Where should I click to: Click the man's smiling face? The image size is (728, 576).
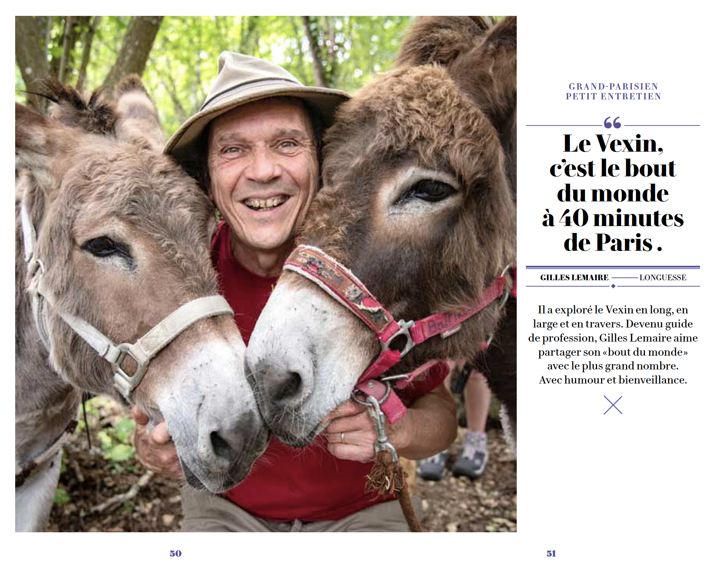tap(263, 176)
